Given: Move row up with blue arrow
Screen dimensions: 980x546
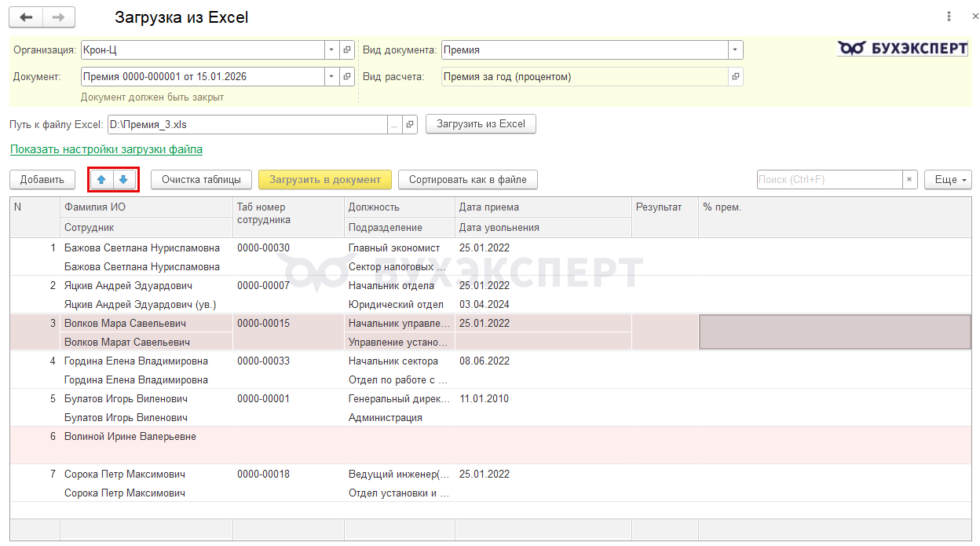Looking at the screenshot, I should click(101, 180).
